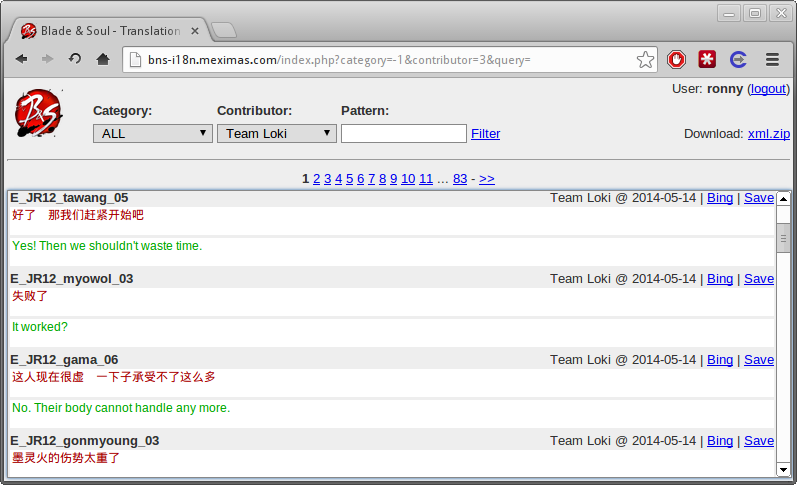Open the red stop-hand Adblock extension icon
Viewport: 797px width, 485px height.
click(677, 59)
